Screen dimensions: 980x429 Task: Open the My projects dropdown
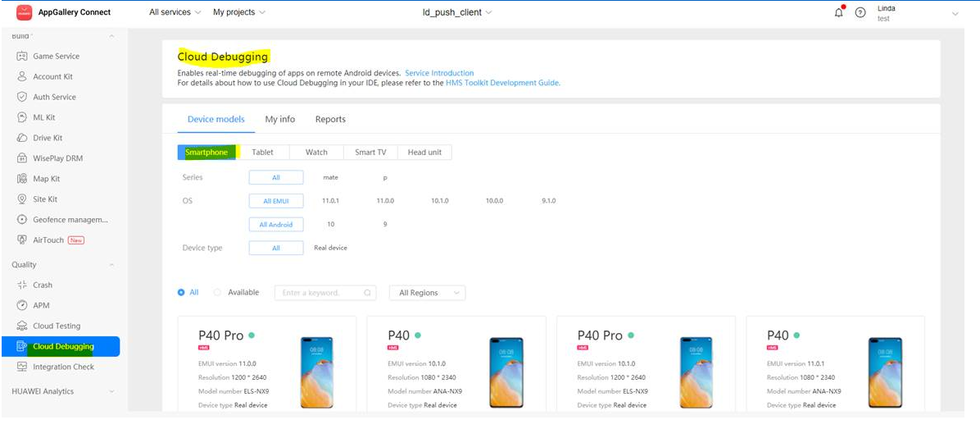tap(238, 11)
